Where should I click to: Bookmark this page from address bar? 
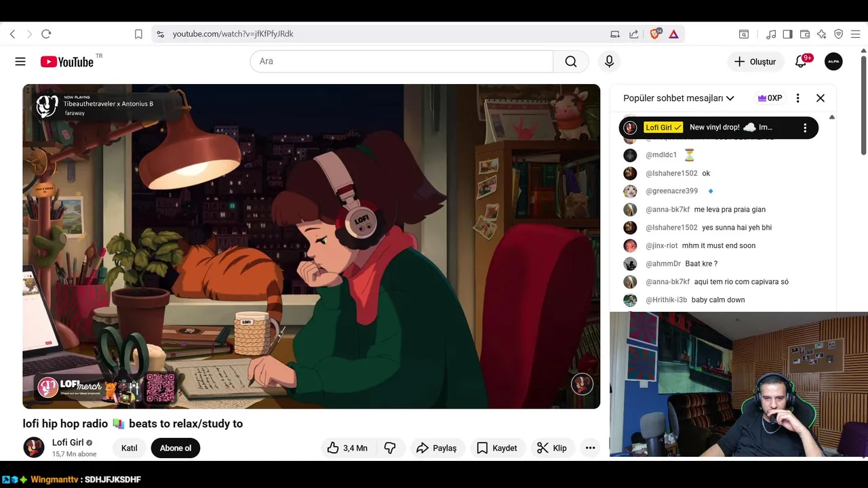[x=138, y=34]
